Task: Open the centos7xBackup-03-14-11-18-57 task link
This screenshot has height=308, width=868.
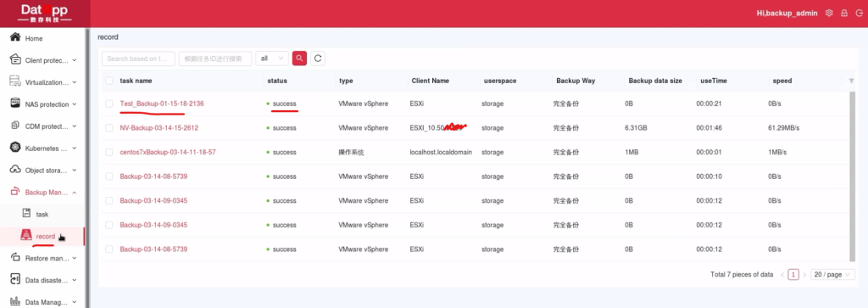Action: point(168,153)
